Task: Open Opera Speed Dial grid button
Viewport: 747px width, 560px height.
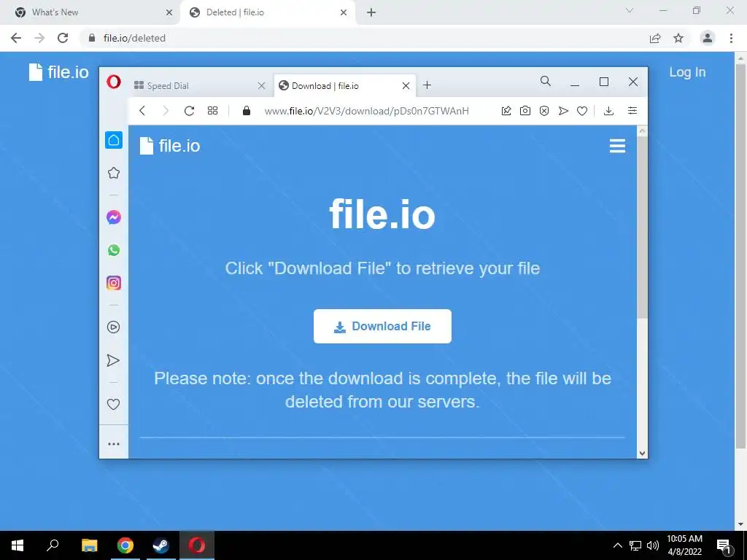Action: pos(212,111)
